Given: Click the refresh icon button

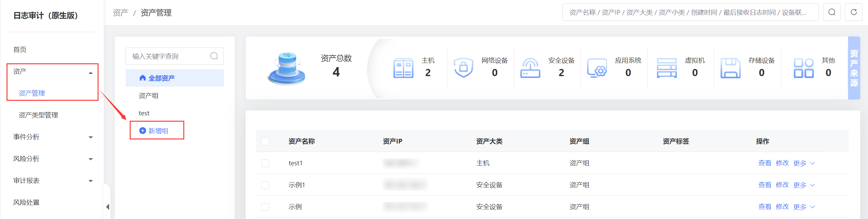Looking at the screenshot, I should click(x=854, y=12).
